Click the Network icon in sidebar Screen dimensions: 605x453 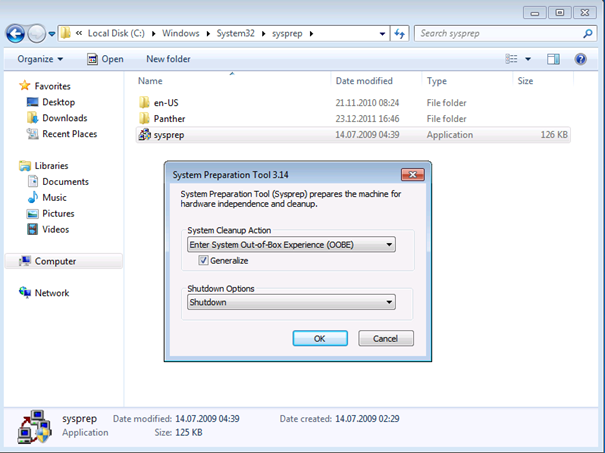coord(25,292)
